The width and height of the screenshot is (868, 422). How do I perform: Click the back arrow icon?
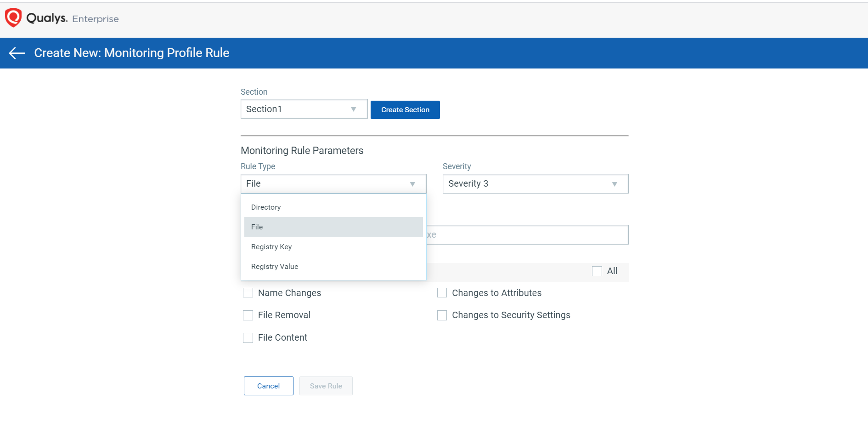click(17, 53)
